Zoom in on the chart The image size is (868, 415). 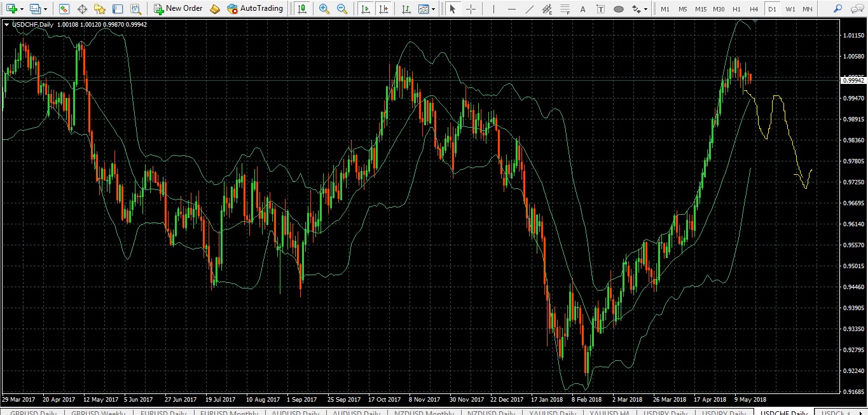pyautogui.click(x=324, y=9)
